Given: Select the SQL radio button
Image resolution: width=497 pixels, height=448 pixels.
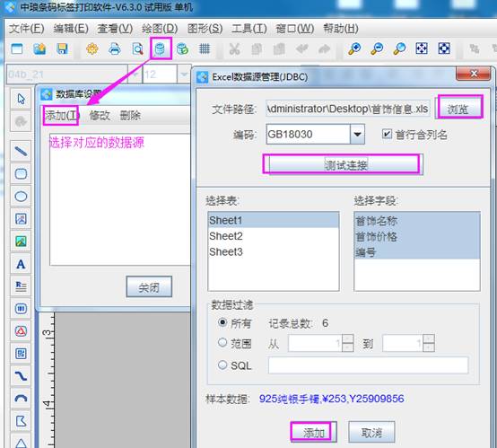Looking at the screenshot, I should (222, 365).
